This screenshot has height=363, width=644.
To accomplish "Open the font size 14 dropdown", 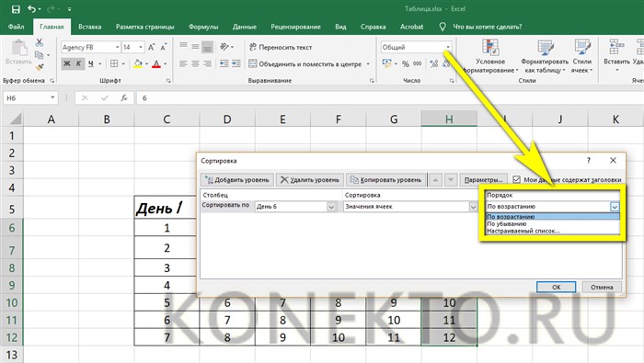I will coord(141,47).
